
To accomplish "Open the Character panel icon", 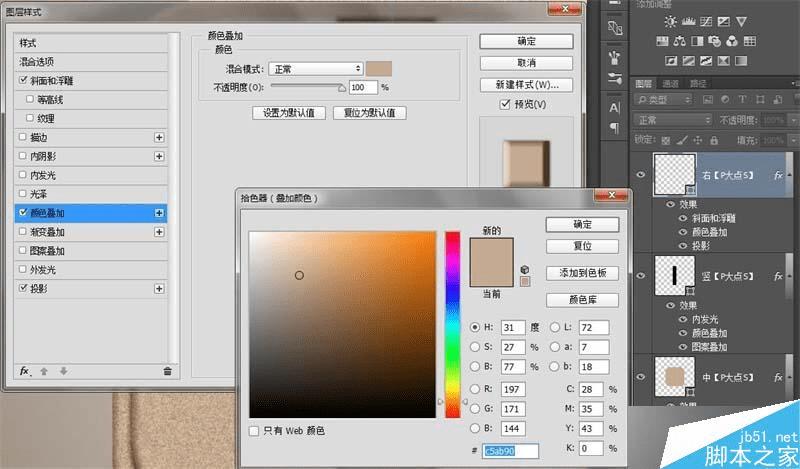I will point(615,108).
